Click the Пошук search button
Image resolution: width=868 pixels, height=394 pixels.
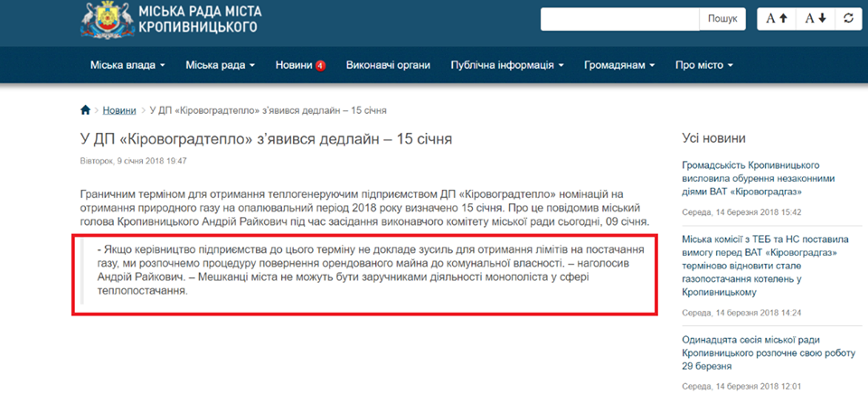click(722, 19)
